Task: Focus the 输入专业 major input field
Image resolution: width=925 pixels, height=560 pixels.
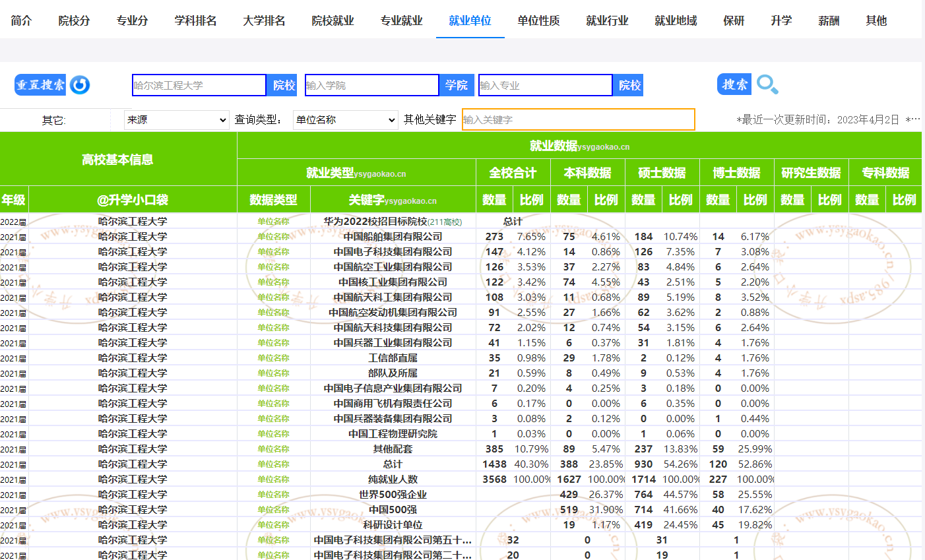Action: pyautogui.click(x=546, y=85)
